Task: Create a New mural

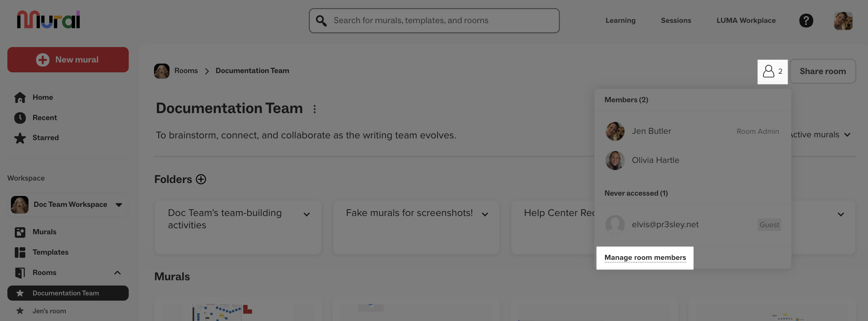Action: (68, 60)
